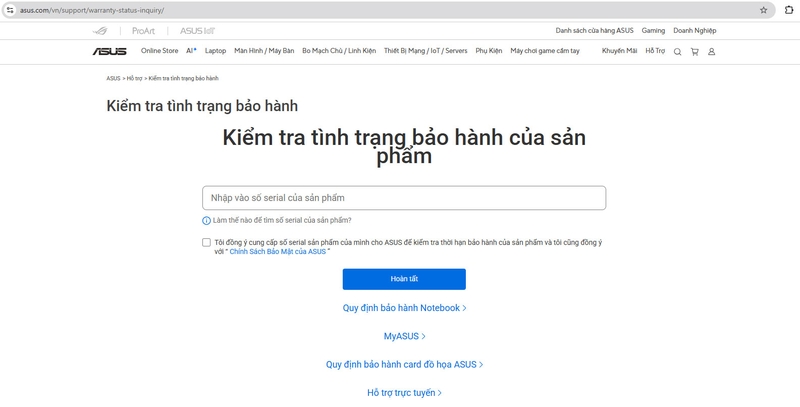Click 'Làm thế nào để tìm số serial' help link

pos(282,221)
